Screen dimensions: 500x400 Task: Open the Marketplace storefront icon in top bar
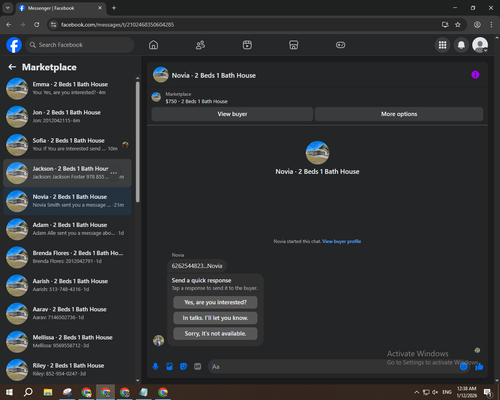294,45
